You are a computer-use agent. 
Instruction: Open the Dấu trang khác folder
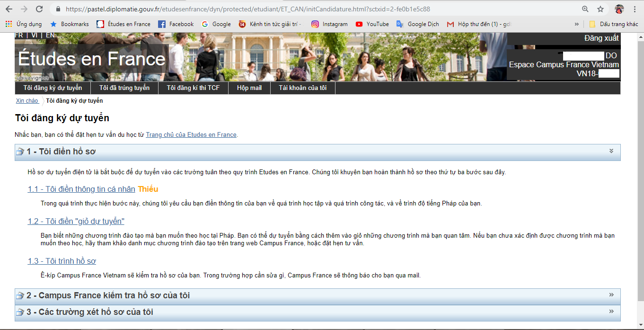(614, 24)
